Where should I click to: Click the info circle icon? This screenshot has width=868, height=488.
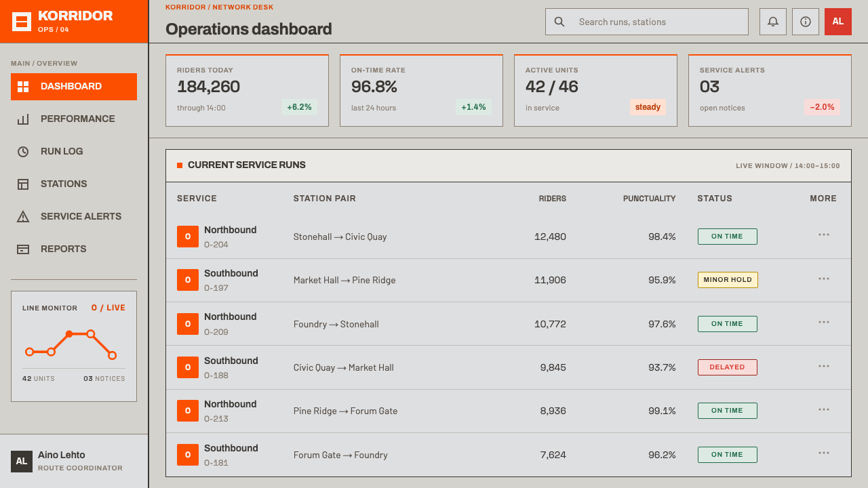point(806,22)
